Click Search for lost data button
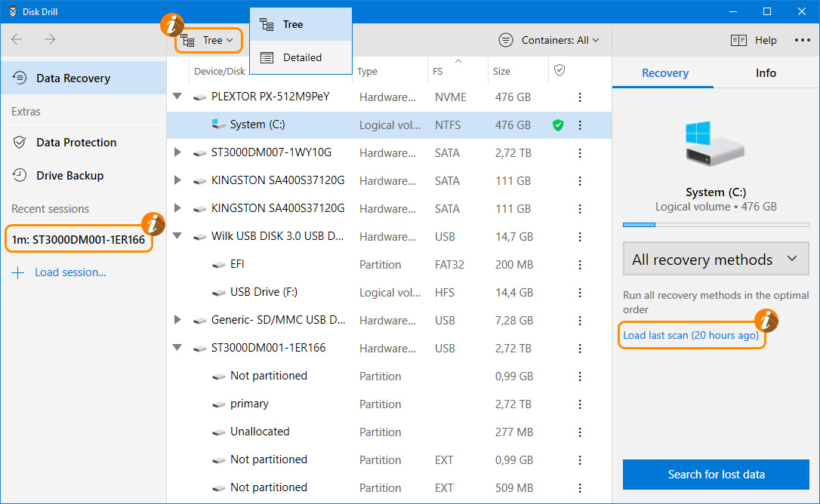The width and height of the screenshot is (820, 504). [x=716, y=475]
